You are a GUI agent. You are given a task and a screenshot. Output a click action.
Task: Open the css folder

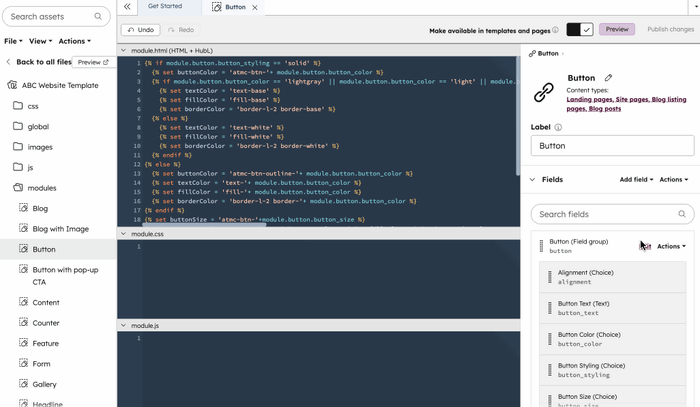pos(33,106)
